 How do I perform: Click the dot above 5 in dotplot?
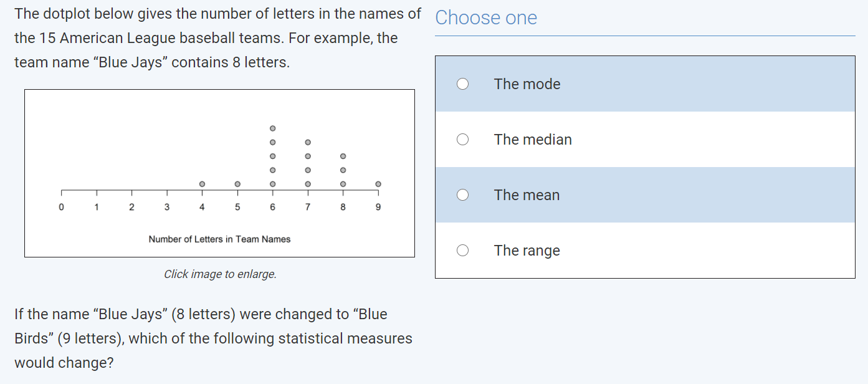(237, 184)
